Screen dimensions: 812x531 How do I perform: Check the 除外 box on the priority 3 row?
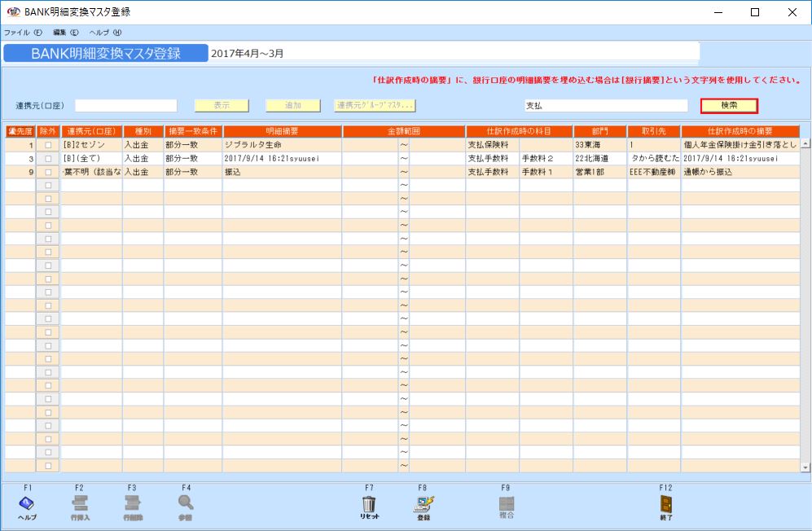48,158
